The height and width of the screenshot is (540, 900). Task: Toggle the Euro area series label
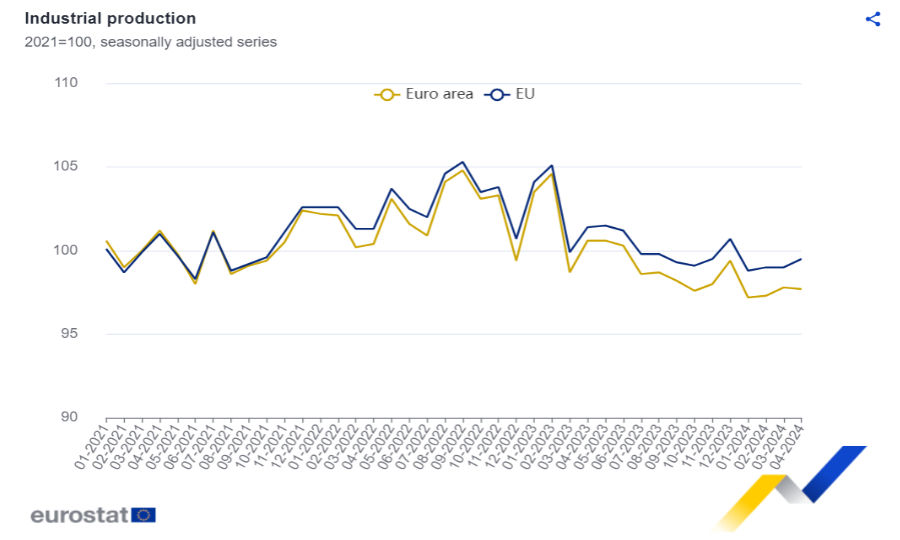(x=439, y=95)
